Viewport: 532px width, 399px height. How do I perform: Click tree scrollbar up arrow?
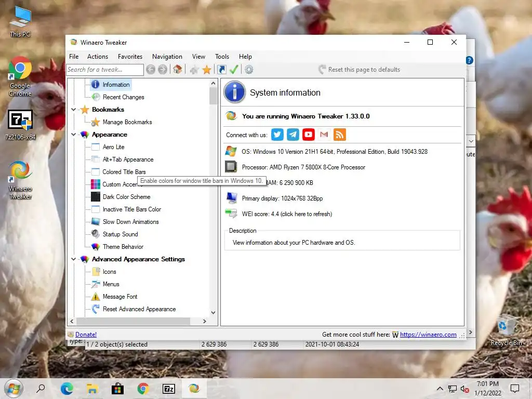213,83
